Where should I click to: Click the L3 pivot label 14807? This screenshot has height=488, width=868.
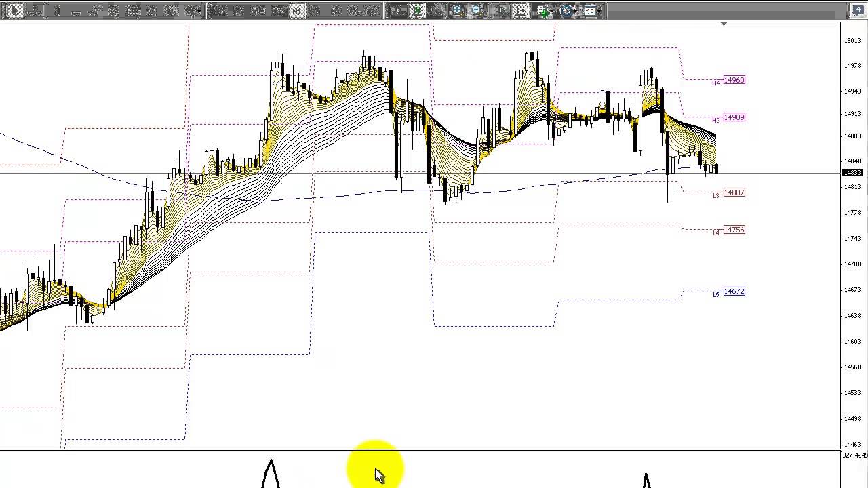[734, 192]
